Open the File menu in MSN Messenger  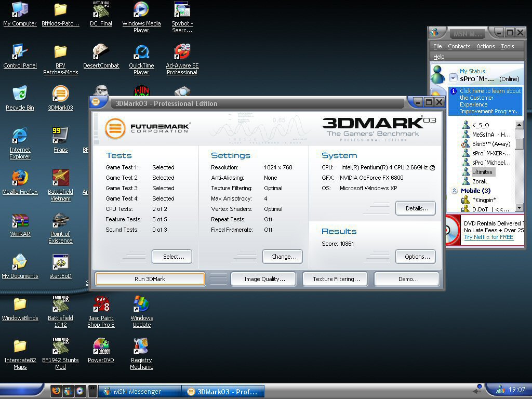click(437, 46)
